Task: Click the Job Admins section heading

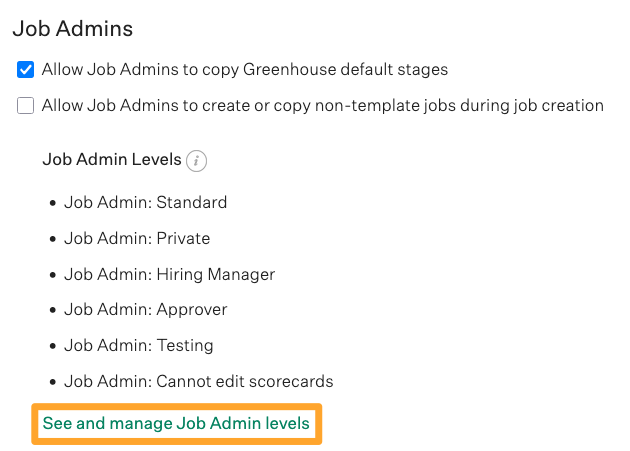Action: click(x=73, y=29)
